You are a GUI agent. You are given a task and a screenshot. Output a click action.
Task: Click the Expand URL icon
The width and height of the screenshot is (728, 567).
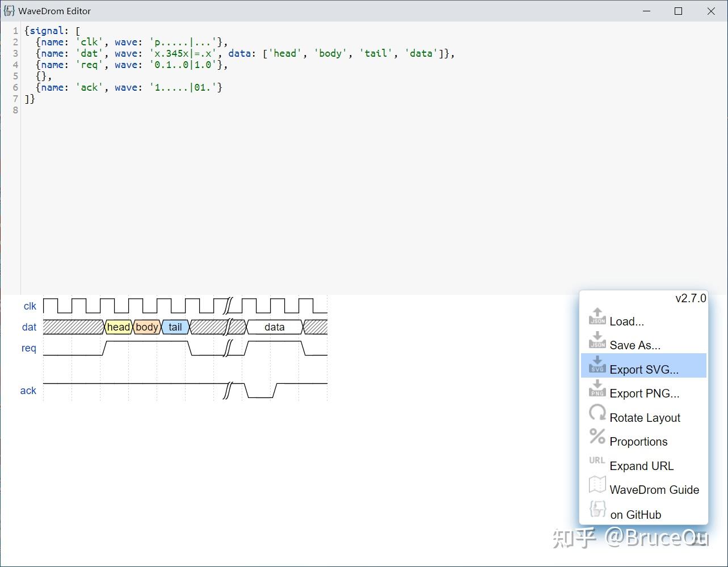pyautogui.click(x=597, y=460)
